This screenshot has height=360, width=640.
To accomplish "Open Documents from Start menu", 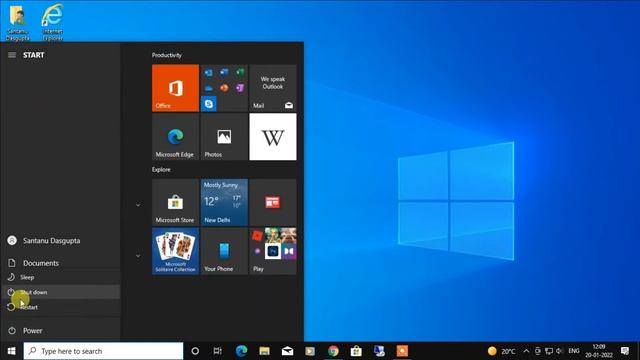I will pyautogui.click(x=60, y=263).
